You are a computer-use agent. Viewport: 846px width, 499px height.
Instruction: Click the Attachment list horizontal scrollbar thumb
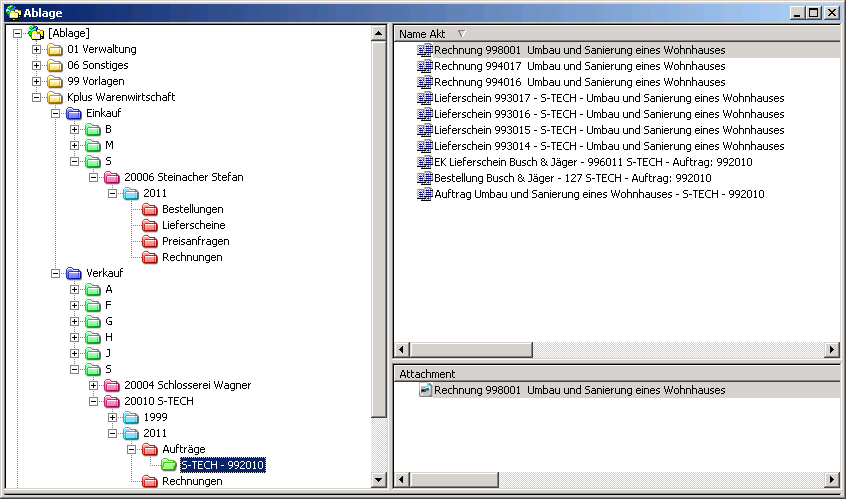coord(454,479)
